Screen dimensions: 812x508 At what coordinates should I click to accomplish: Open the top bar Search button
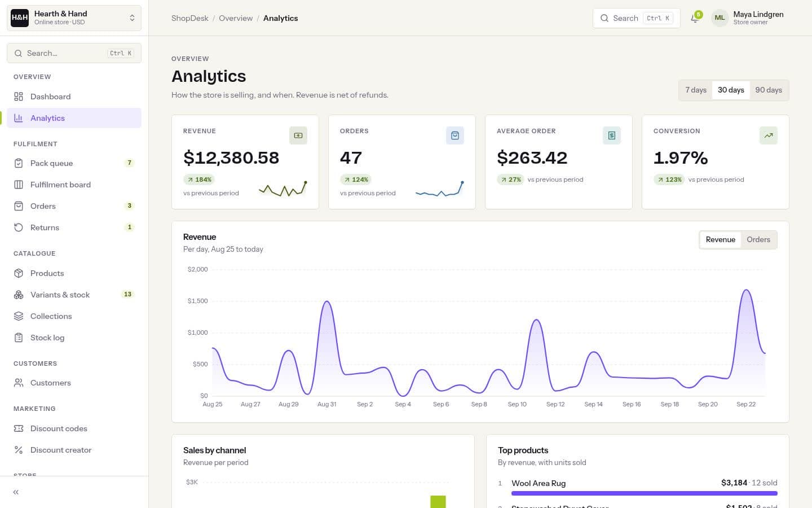coord(637,18)
